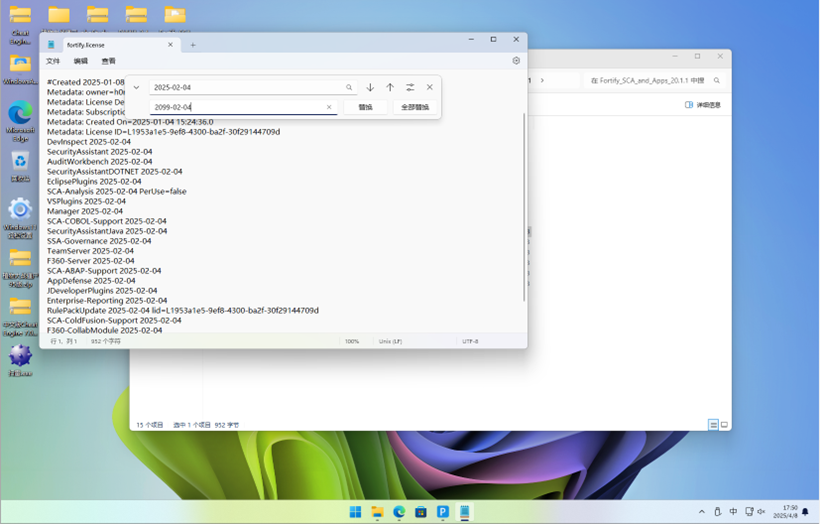Click the search magnifier in find box
This screenshot has height=524, width=820.
pyautogui.click(x=349, y=87)
